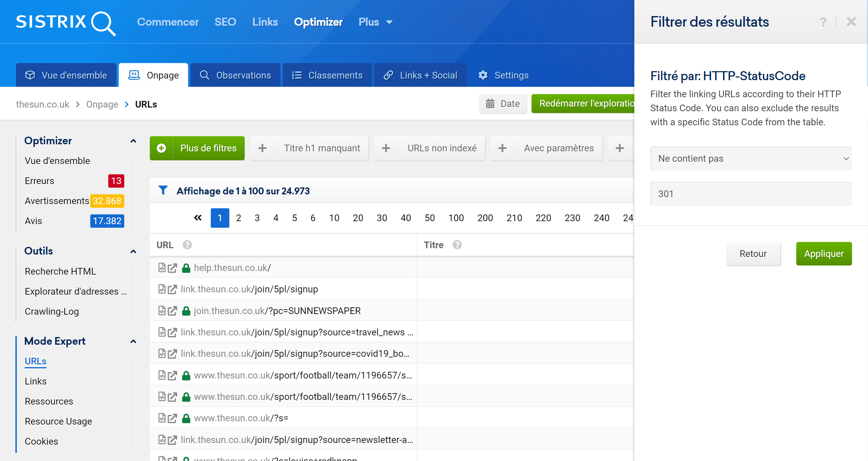Click the SISTRIX logo magnifier icon

[103, 24]
